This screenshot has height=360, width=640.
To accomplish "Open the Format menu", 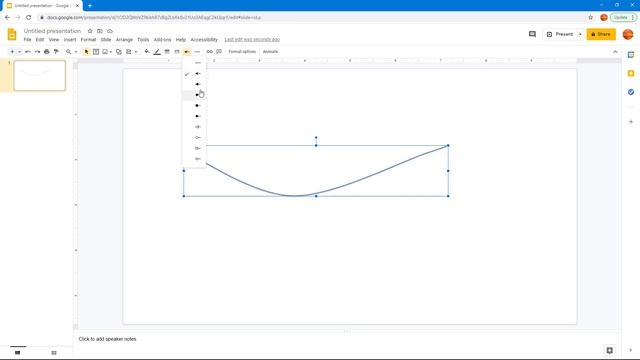I will pyautogui.click(x=88, y=40).
